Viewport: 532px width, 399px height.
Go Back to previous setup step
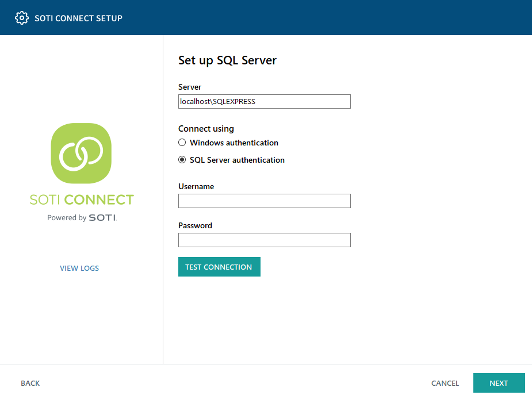click(30, 383)
